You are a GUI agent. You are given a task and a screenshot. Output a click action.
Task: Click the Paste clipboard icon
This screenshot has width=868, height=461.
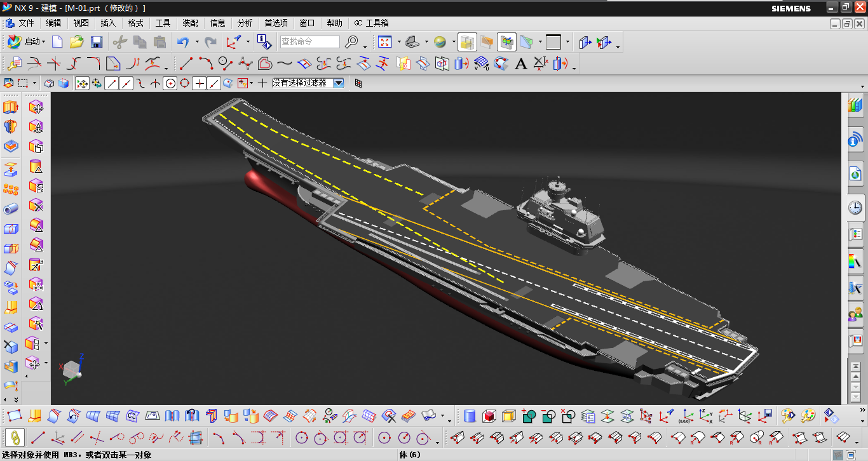[x=160, y=42]
